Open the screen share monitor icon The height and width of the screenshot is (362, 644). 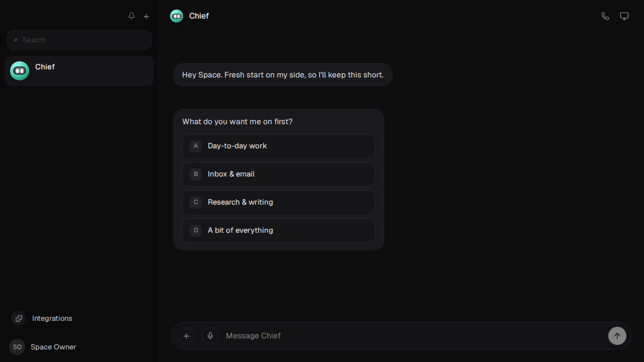(624, 16)
